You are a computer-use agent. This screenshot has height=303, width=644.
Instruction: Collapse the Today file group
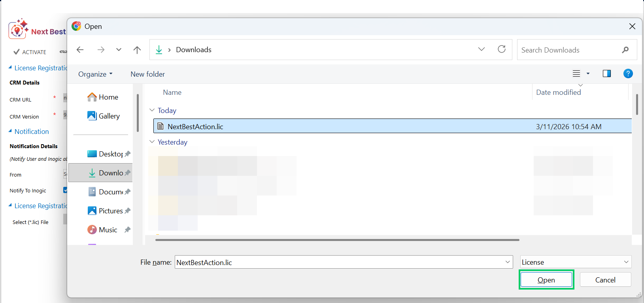pyautogui.click(x=152, y=111)
